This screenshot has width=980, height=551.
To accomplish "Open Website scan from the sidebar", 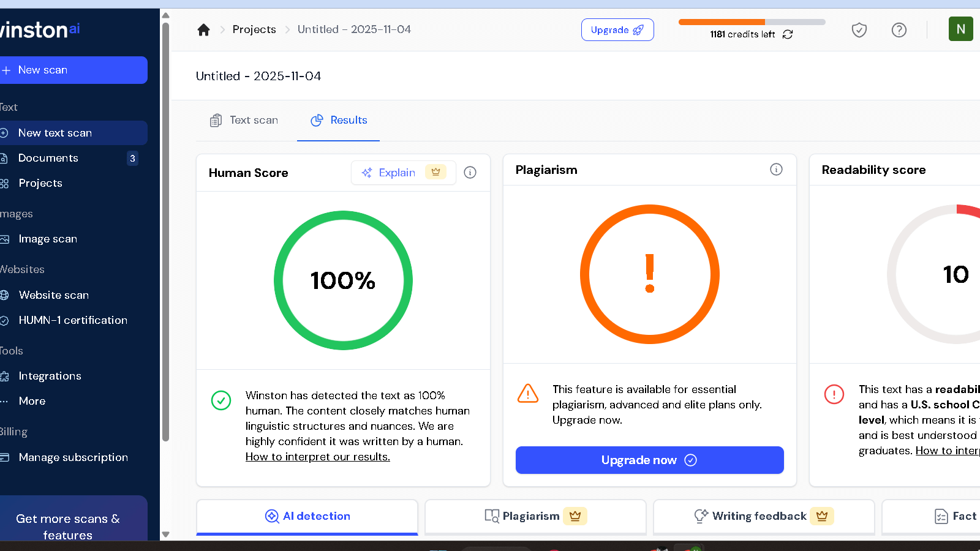I will tap(53, 295).
